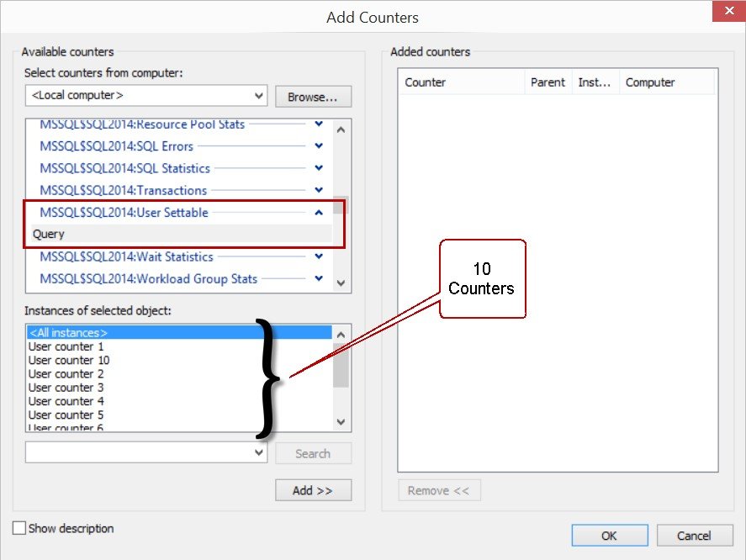Screen dimensions: 746x560
Task: Close the Add Counters dialog
Action: tap(728, 10)
